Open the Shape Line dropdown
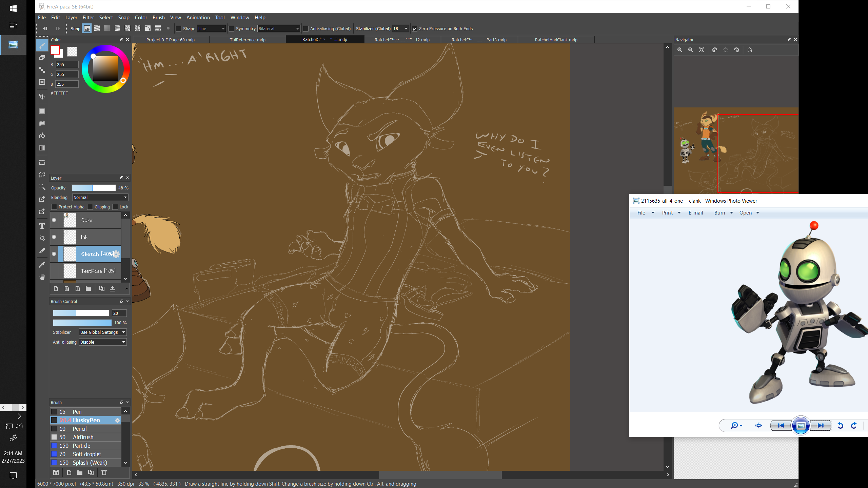Viewport: 868px width, 488px height. pos(212,29)
